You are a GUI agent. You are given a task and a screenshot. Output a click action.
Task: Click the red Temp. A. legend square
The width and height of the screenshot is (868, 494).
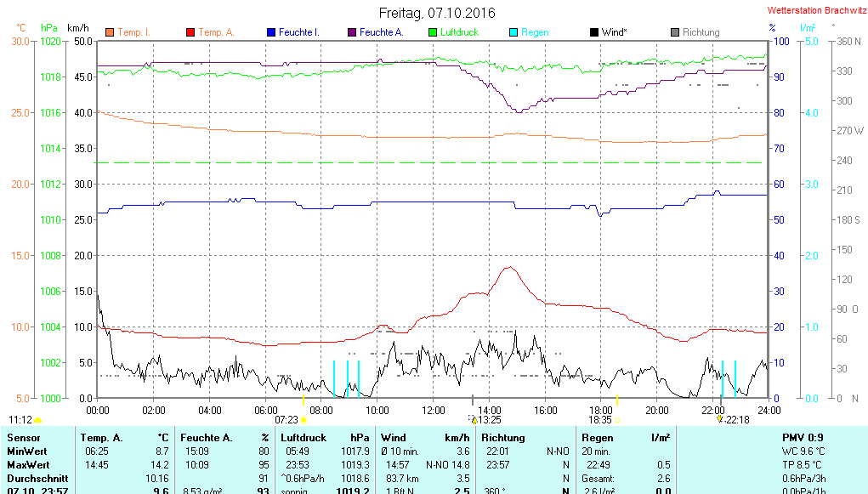click(x=190, y=33)
